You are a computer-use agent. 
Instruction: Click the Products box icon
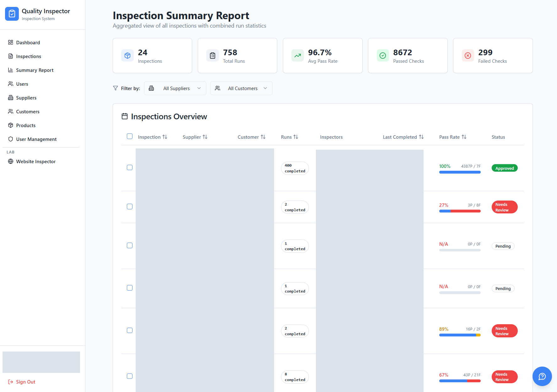pos(11,125)
